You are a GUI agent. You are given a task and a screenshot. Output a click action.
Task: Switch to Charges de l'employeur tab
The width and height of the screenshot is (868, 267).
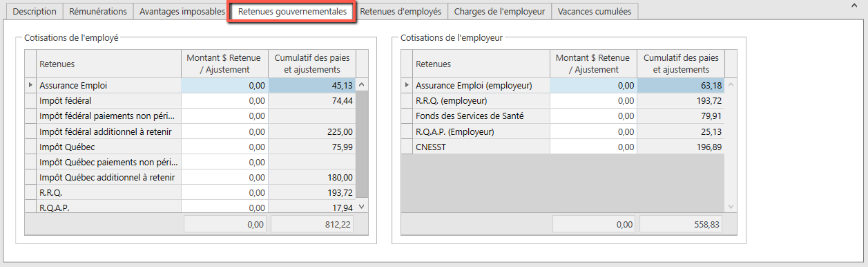pyautogui.click(x=499, y=12)
